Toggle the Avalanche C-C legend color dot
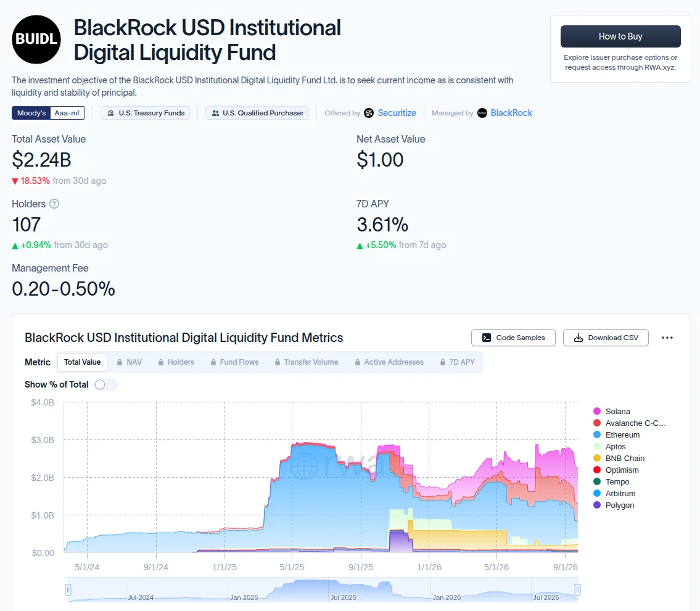The height and width of the screenshot is (611, 700). tap(597, 423)
